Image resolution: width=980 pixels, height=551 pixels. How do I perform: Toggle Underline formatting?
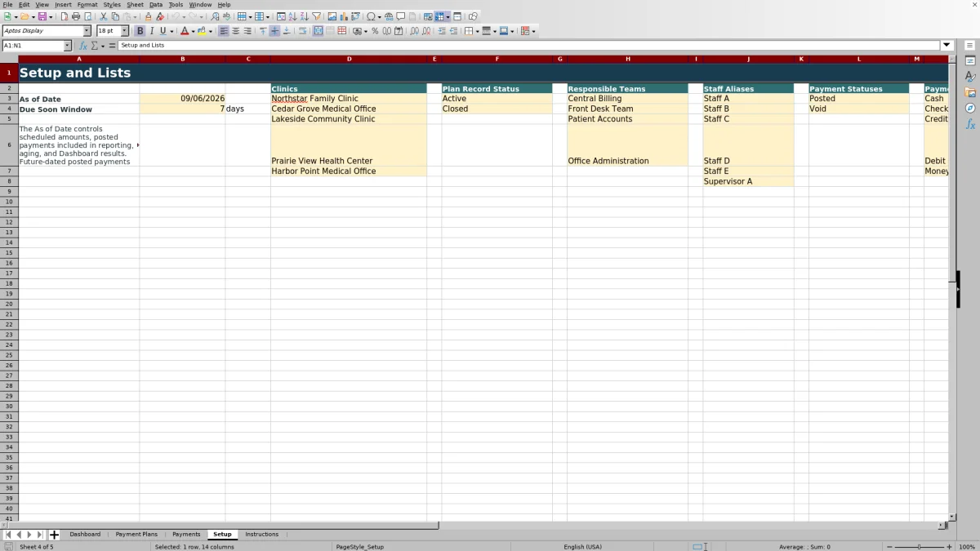(x=163, y=31)
